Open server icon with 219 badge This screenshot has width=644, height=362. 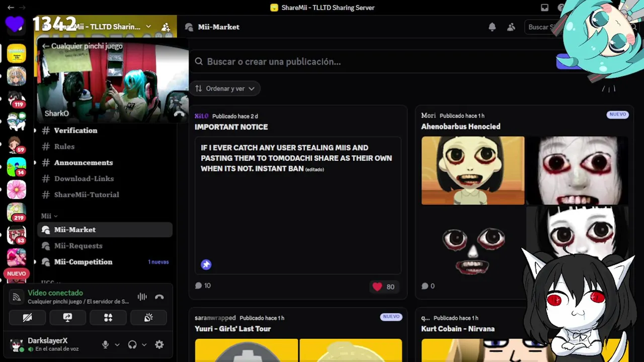pyautogui.click(x=17, y=212)
